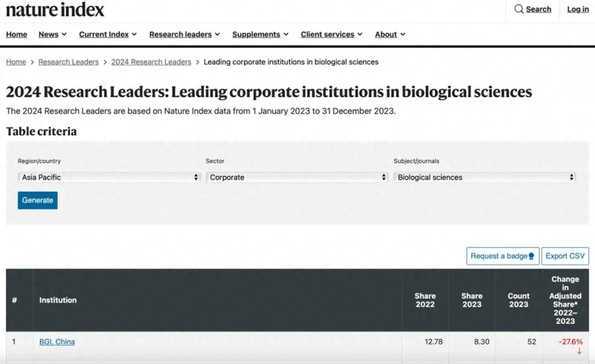Go to Home in the main navigation
This screenshot has height=364, width=595.
coord(16,34)
